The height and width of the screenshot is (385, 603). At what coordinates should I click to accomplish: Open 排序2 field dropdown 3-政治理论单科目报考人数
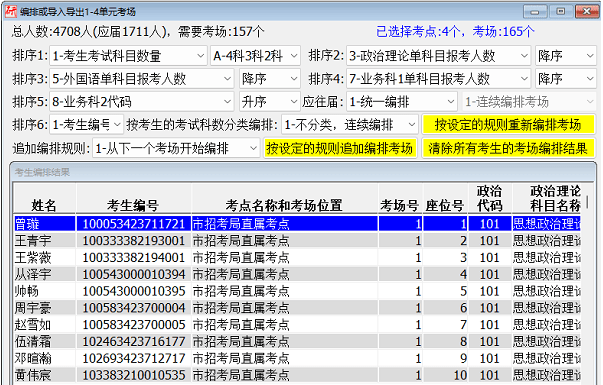click(439, 56)
